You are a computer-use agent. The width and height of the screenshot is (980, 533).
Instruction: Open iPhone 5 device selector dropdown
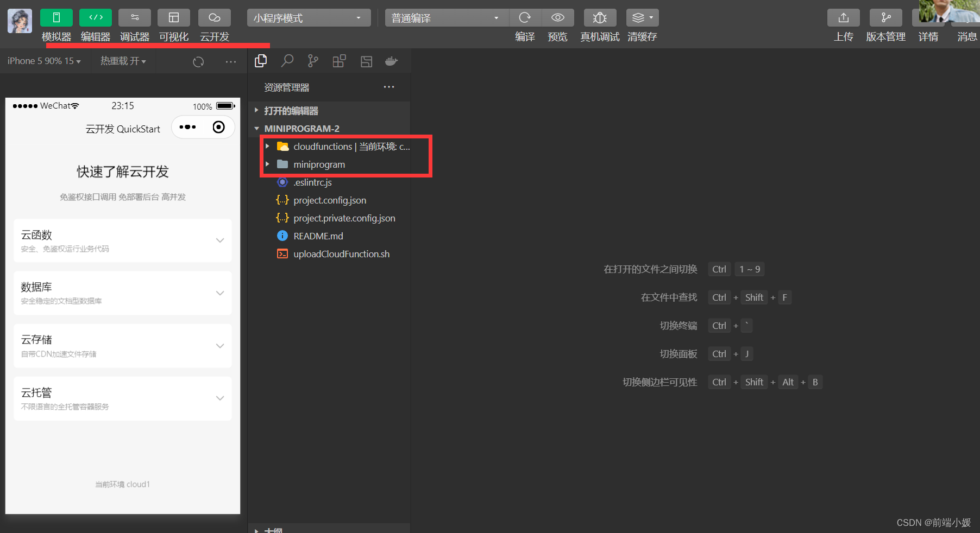[44, 61]
